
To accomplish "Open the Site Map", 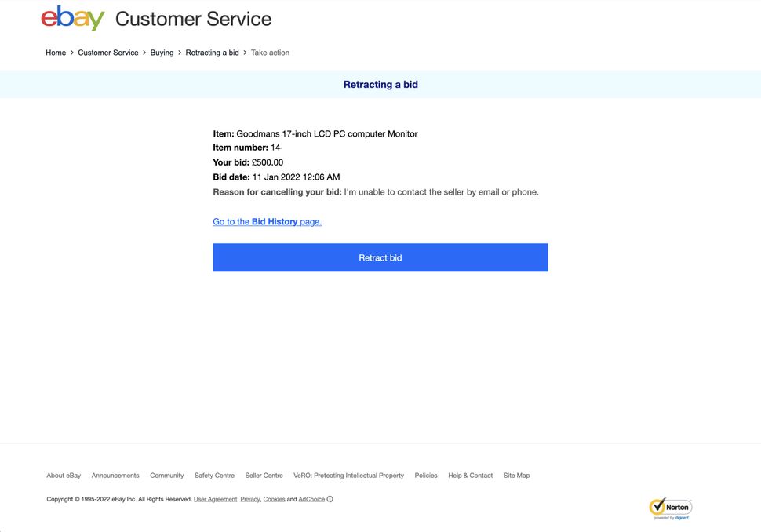I will (516, 475).
